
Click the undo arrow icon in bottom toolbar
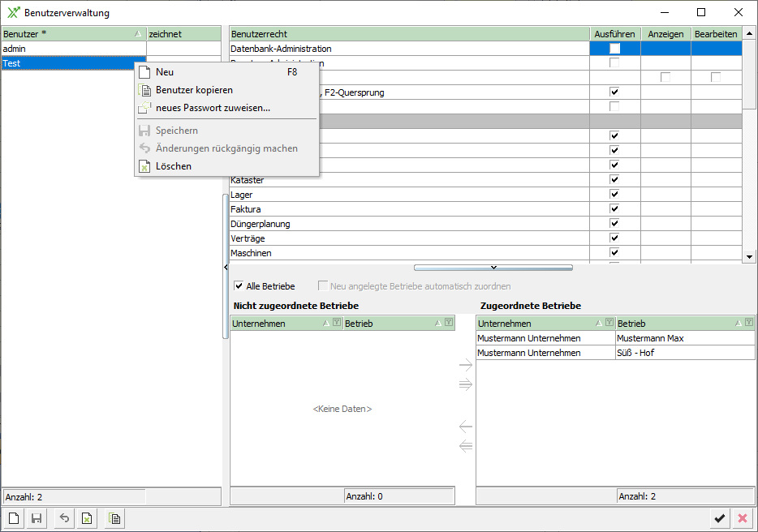[65, 519]
